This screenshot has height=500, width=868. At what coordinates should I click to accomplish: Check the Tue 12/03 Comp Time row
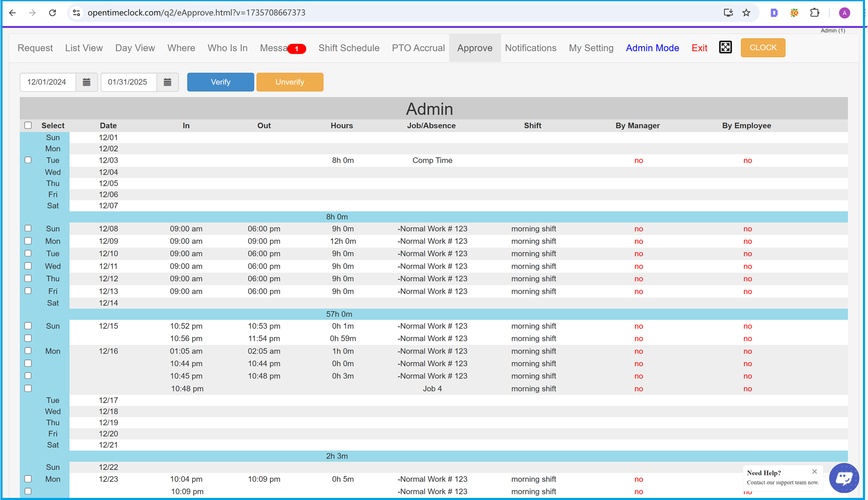pyautogui.click(x=28, y=160)
